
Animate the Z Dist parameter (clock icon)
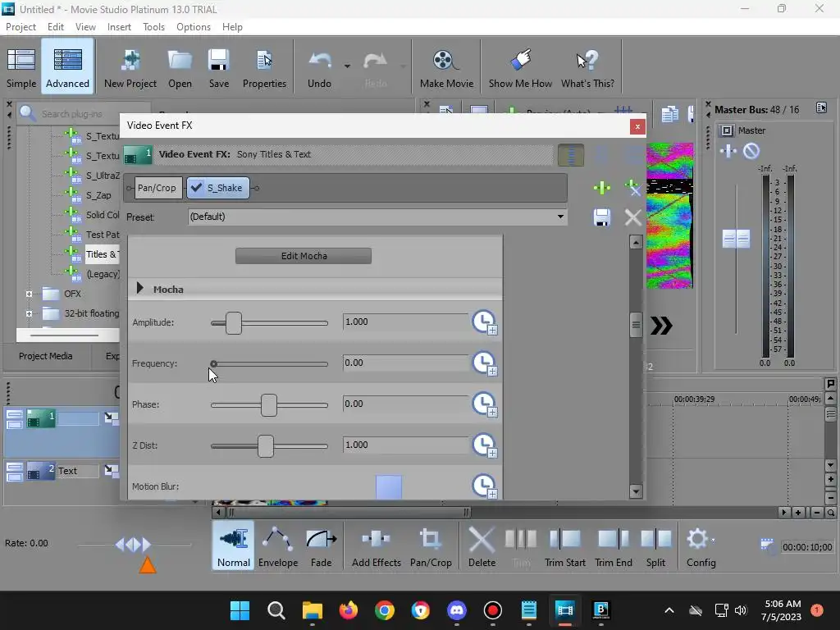click(484, 445)
